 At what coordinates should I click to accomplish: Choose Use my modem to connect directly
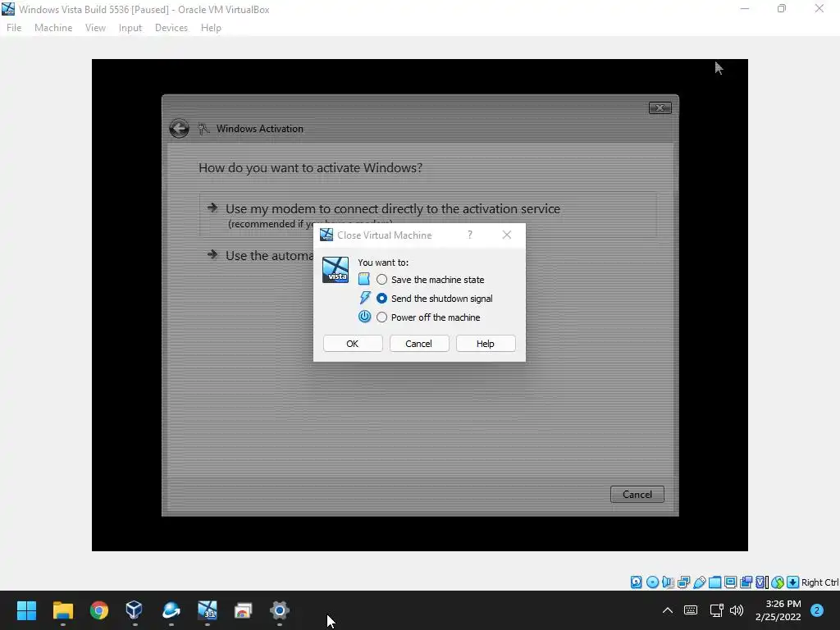pyautogui.click(x=427, y=215)
